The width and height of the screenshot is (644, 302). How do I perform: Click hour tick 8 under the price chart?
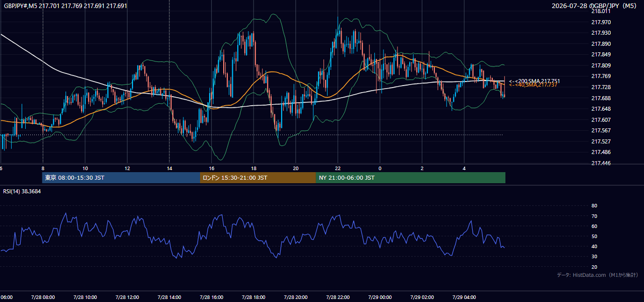coord(43,168)
